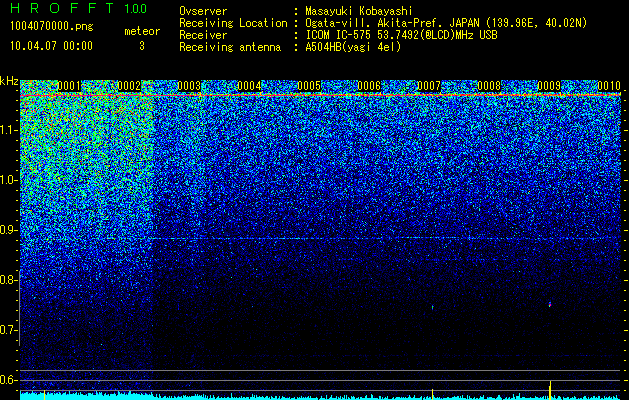629x400 pixels.
Task: Click the yellow power spike below minute 0007
Action: [x=432, y=394]
